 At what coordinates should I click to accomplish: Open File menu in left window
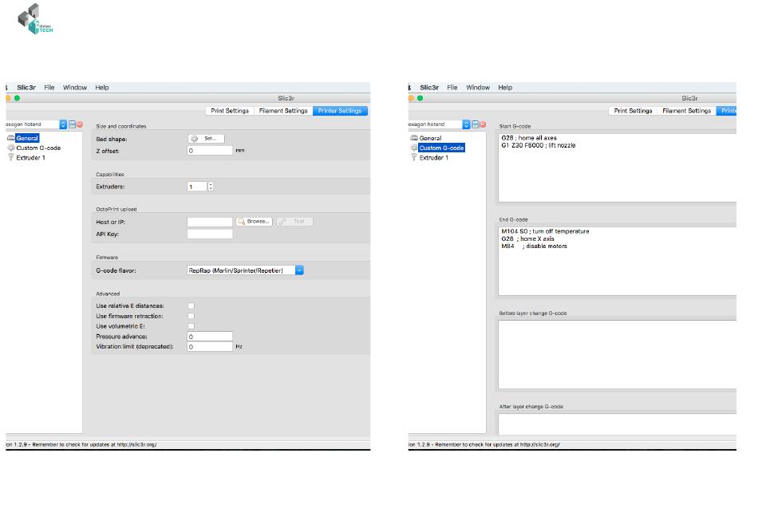pos(49,88)
